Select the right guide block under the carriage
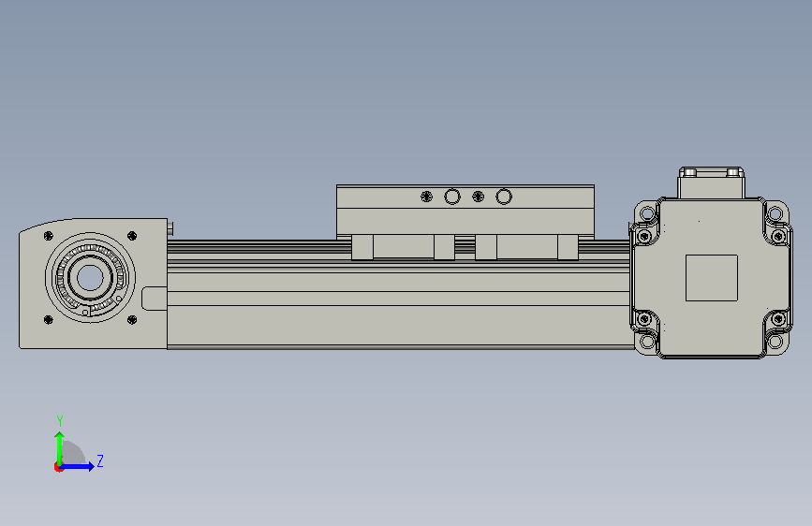 [526, 247]
